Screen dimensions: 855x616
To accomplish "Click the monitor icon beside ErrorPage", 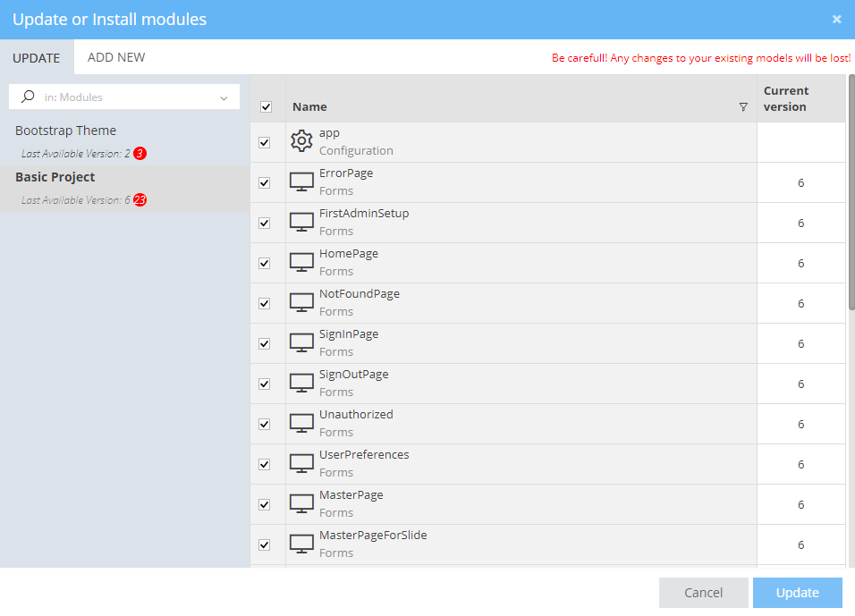I will click(301, 181).
